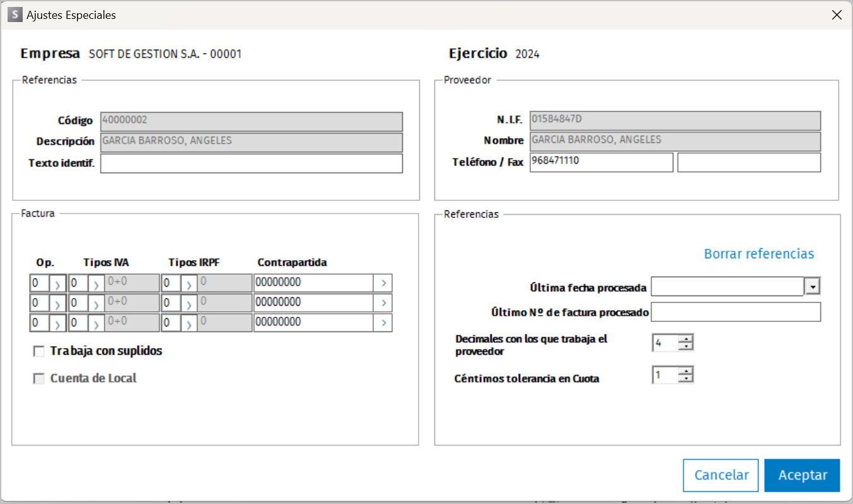Click the Tipos IRPF value field in third row
The width and height of the screenshot is (853, 504).
click(x=171, y=323)
